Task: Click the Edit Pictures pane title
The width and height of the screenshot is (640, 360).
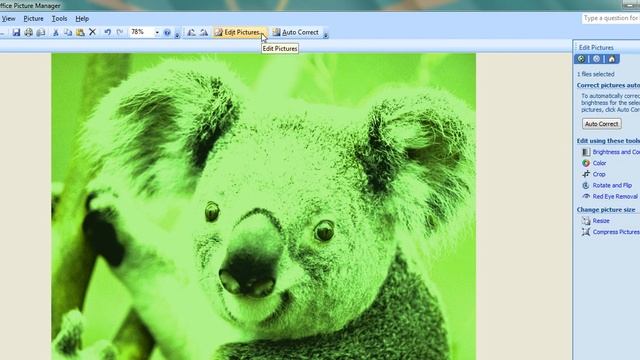Action: tap(596, 48)
